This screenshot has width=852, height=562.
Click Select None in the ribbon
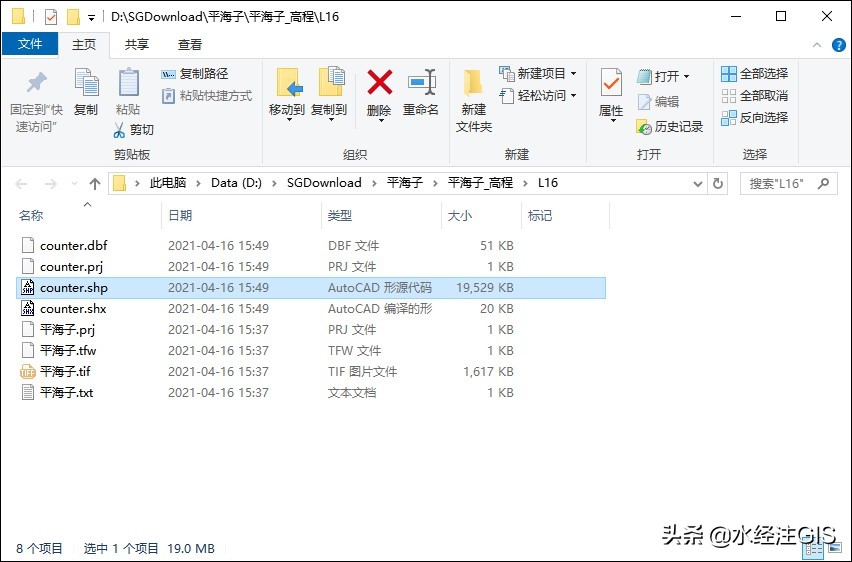click(754, 96)
